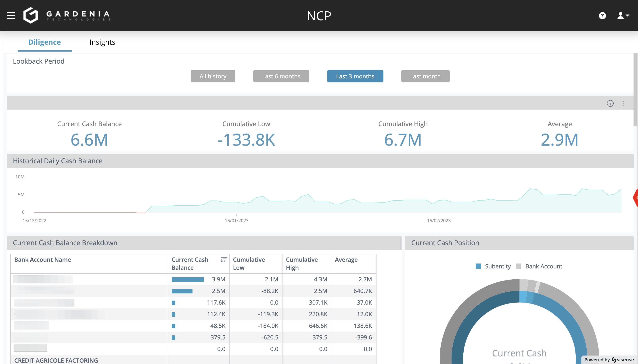Image resolution: width=638 pixels, height=364 pixels.
Task: Select the All history lookback period
Action: (213, 76)
